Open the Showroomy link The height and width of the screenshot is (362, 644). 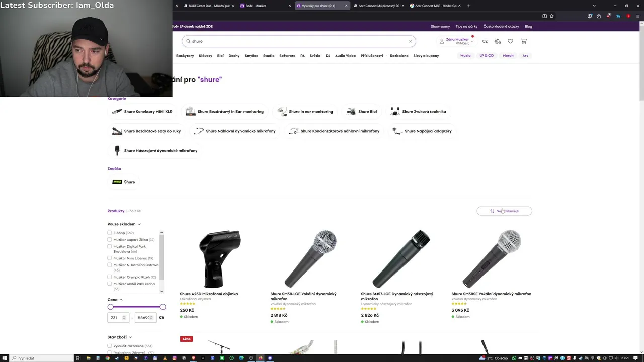(440, 26)
